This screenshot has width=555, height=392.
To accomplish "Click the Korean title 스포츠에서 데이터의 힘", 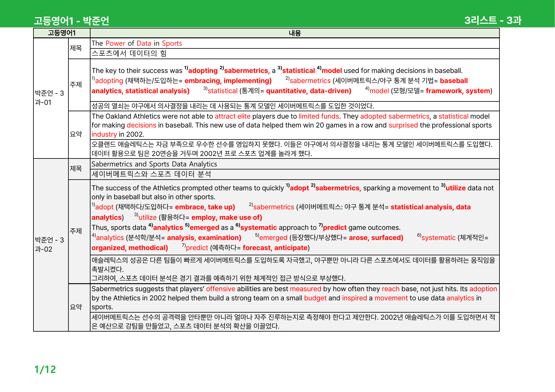I will click(129, 53).
